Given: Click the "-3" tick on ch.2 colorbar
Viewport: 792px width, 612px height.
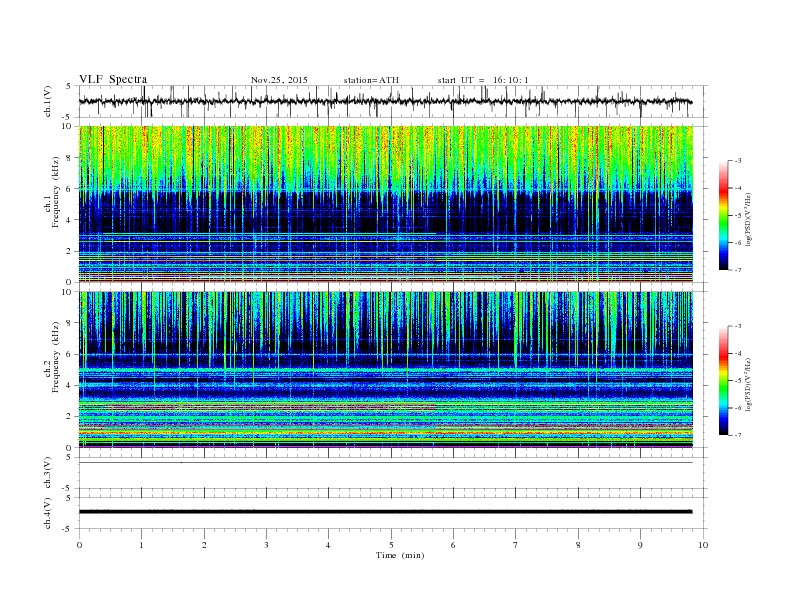Looking at the screenshot, I should pyautogui.click(x=738, y=326).
